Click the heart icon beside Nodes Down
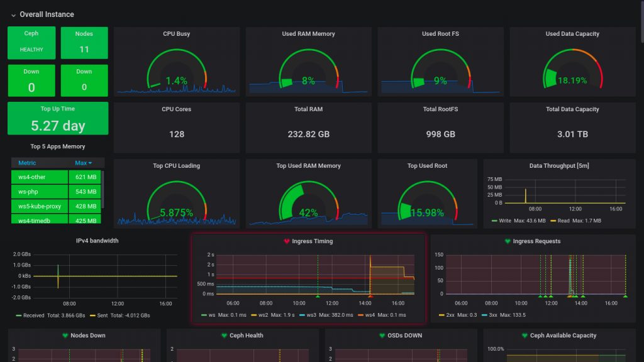644x362 pixels. 65,336
